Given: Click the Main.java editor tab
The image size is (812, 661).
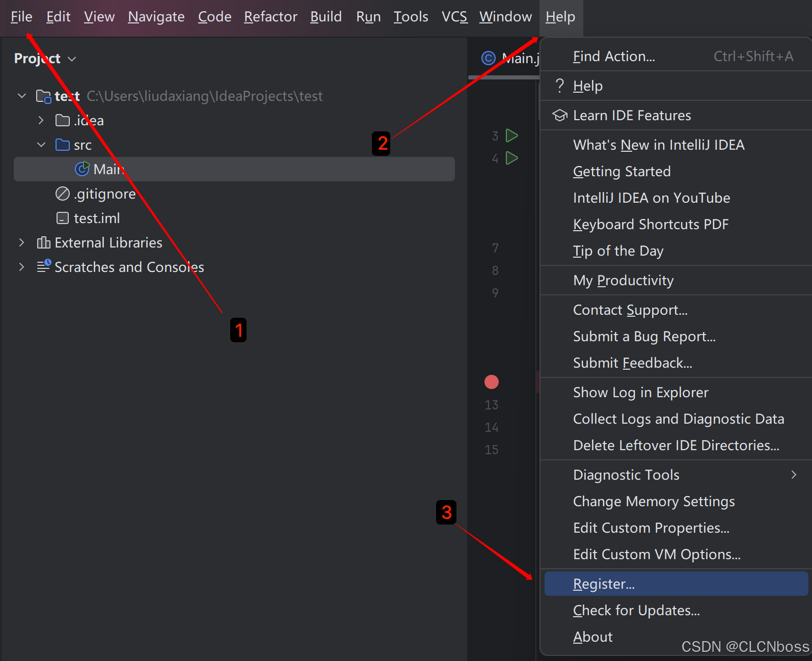Looking at the screenshot, I should click(509, 58).
